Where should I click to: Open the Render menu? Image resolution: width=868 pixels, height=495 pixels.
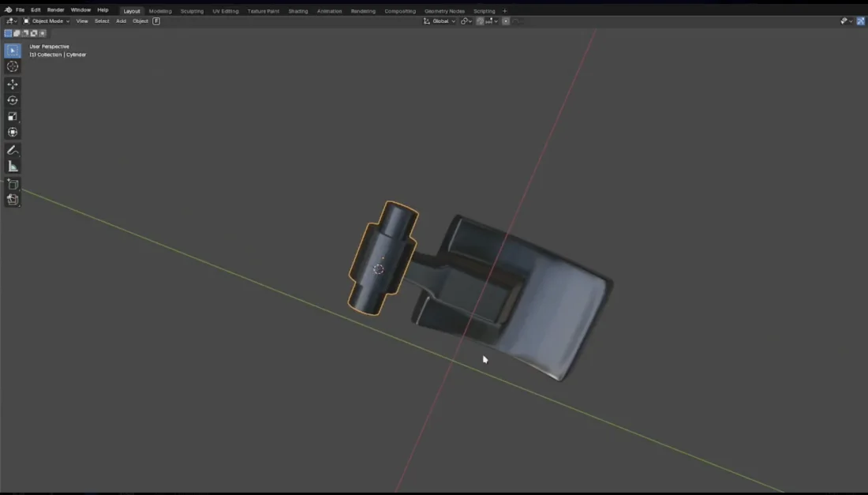click(x=55, y=10)
